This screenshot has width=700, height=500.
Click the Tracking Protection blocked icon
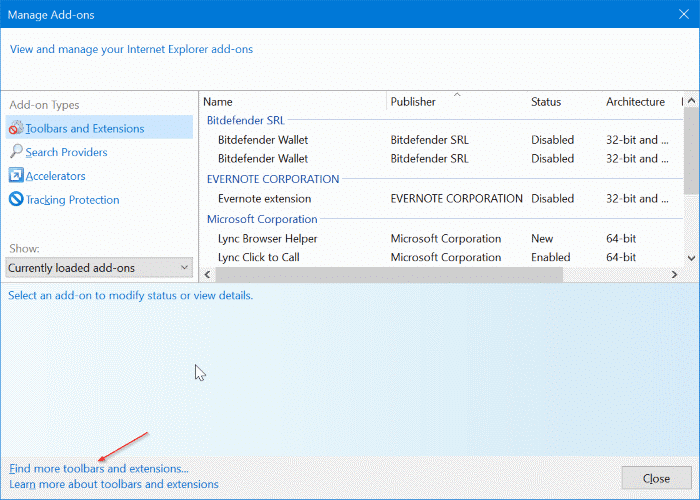(x=16, y=199)
